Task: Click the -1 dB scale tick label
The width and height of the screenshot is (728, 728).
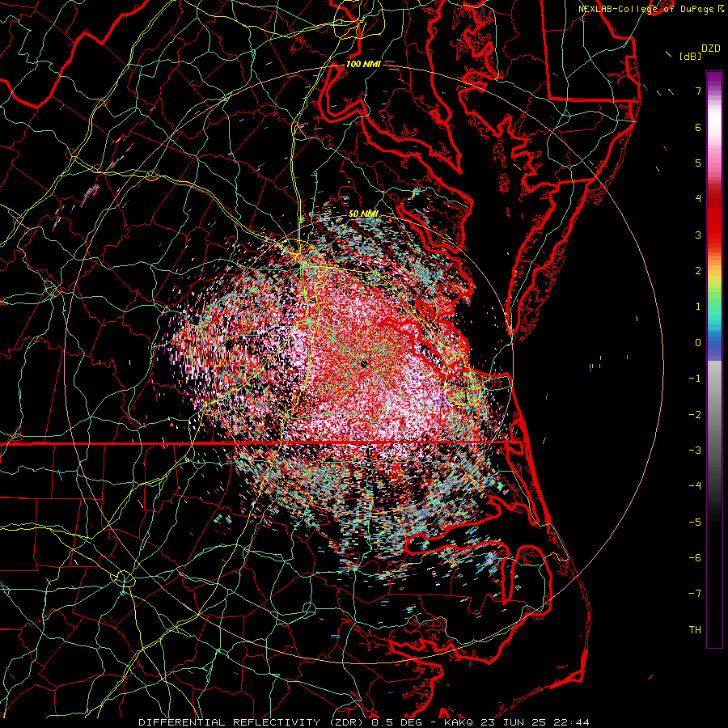Action: point(695,379)
